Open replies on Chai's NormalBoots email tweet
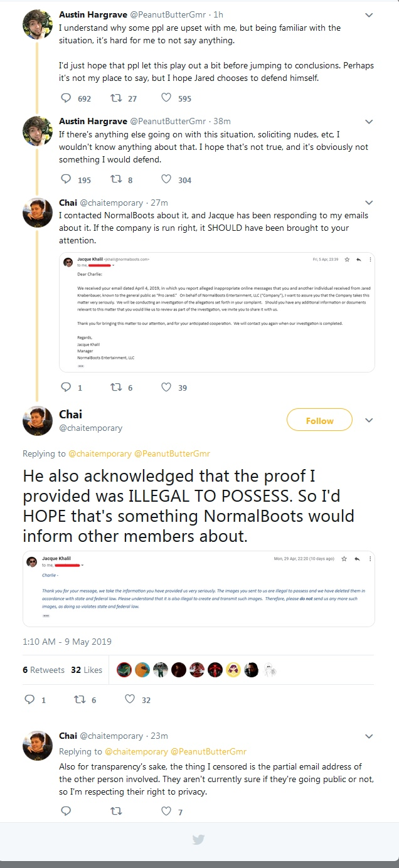 [x=66, y=387]
